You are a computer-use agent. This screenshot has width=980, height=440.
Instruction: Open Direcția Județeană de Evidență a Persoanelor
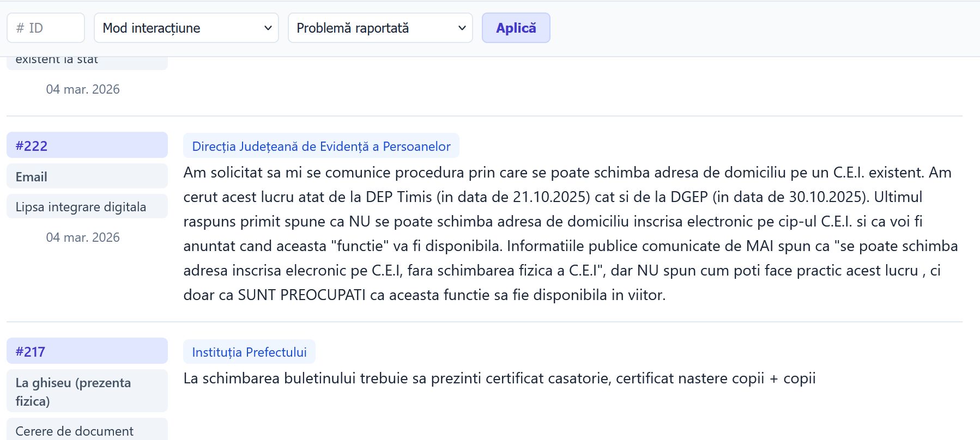tap(321, 146)
